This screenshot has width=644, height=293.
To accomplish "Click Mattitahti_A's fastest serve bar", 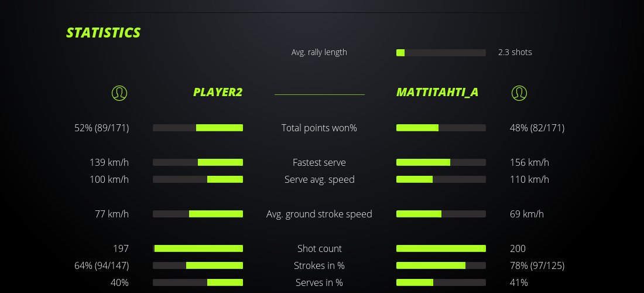I will pos(441,162).
